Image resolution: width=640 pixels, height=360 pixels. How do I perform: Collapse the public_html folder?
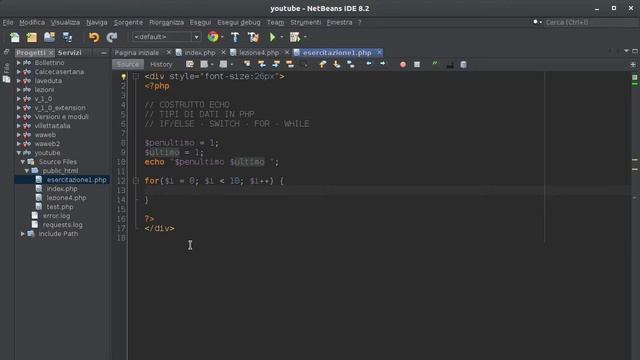[x=27, y=171]
